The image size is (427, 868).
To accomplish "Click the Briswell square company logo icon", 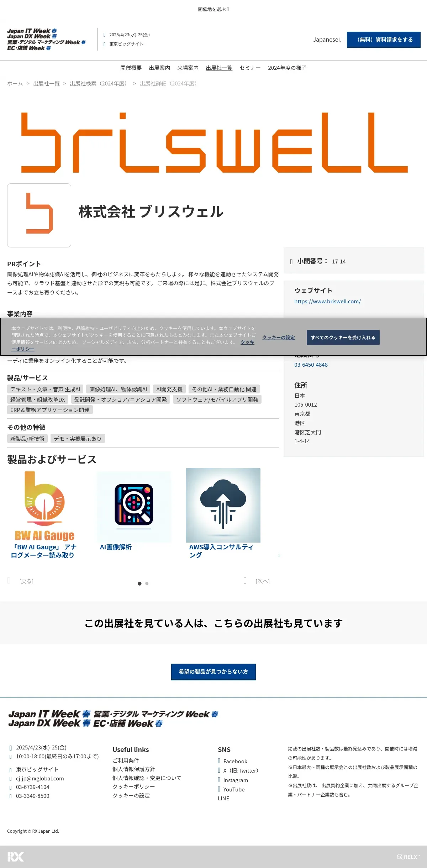I will tap(39, 215).
